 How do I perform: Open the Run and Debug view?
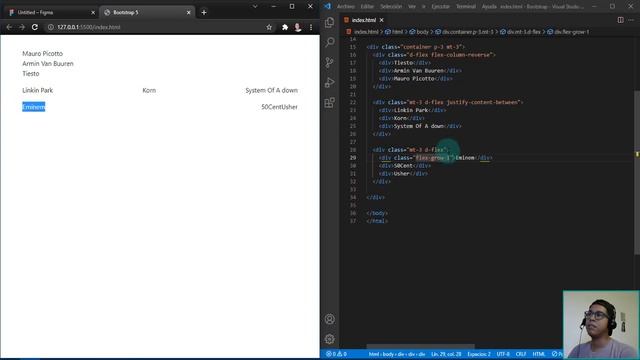tap(330, 82)
